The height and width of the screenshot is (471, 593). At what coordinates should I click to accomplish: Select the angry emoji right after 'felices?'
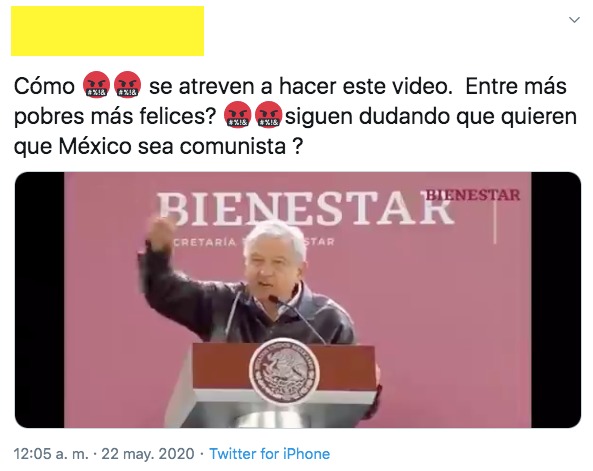[238, 115]
